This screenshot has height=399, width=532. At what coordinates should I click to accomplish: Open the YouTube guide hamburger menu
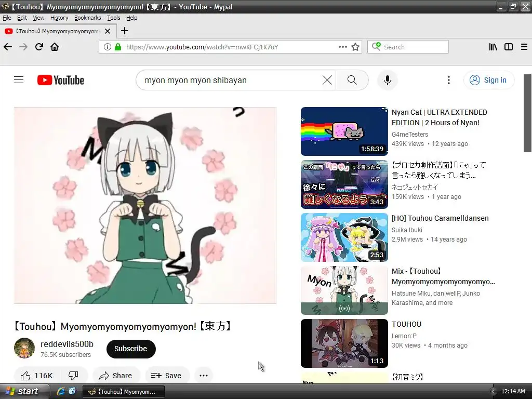pyautogui.click(x=19, y=80)
